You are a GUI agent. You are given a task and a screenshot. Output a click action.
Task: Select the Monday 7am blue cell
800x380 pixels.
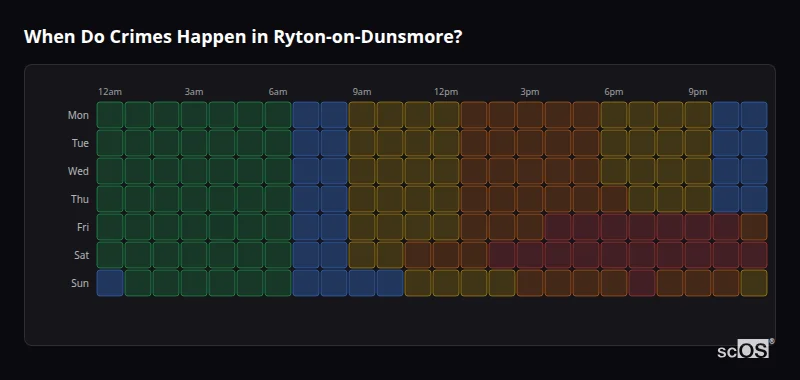(306, 115)
